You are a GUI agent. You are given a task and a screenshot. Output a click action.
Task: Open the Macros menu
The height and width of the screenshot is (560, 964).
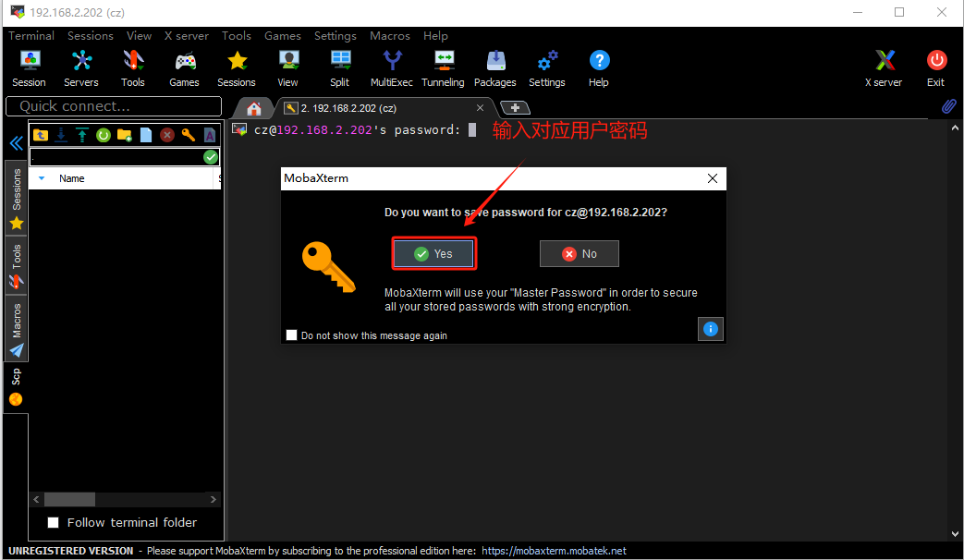tap(390, 36)
